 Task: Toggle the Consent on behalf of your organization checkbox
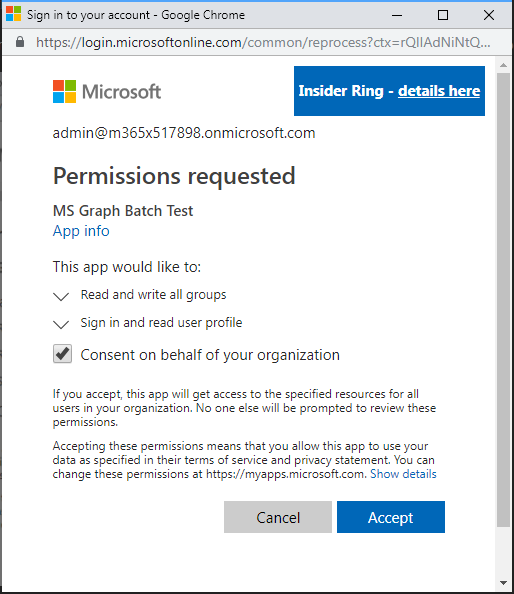(62, 354)
